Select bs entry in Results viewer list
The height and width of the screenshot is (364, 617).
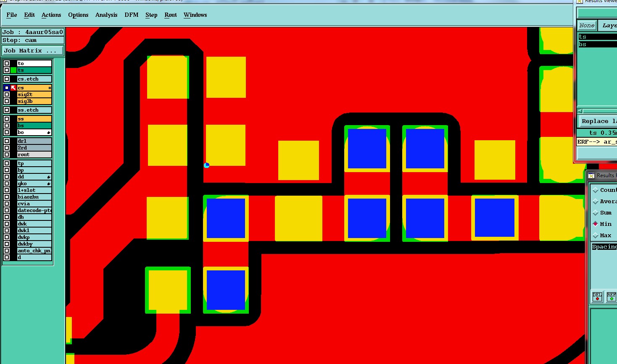point(597,45)
